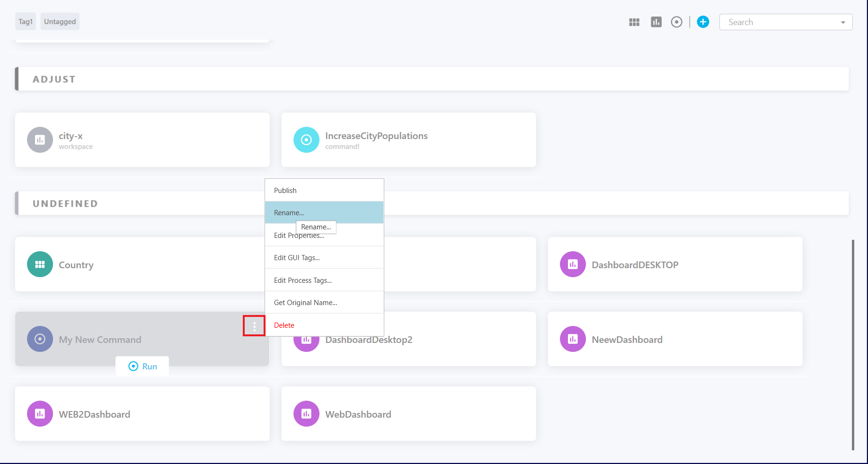
Task: Click the WEB2Dashboard chart icon
Action: tap(40, 413)
